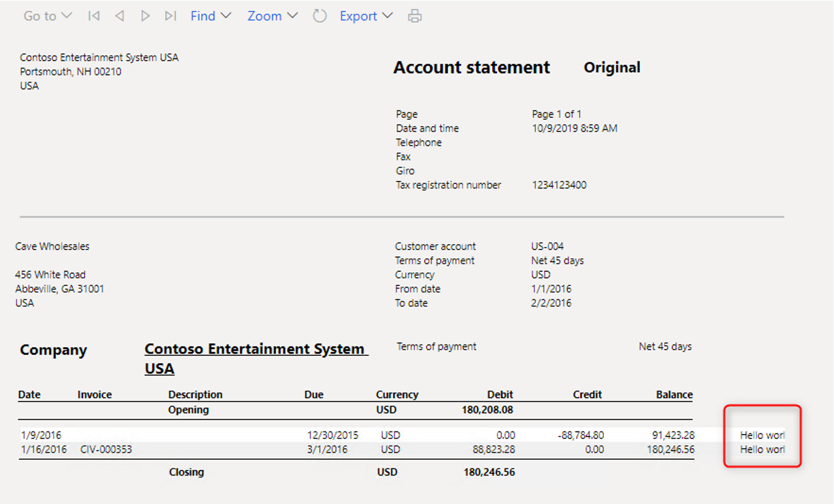Expand the Zoom options dropdown

(x=273, y=16)
